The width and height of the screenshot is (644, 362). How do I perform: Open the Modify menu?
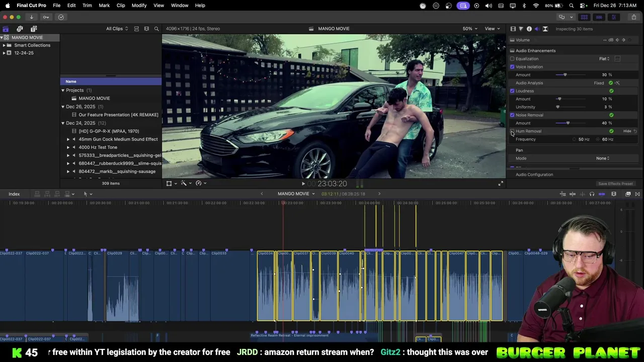[139, 5]
